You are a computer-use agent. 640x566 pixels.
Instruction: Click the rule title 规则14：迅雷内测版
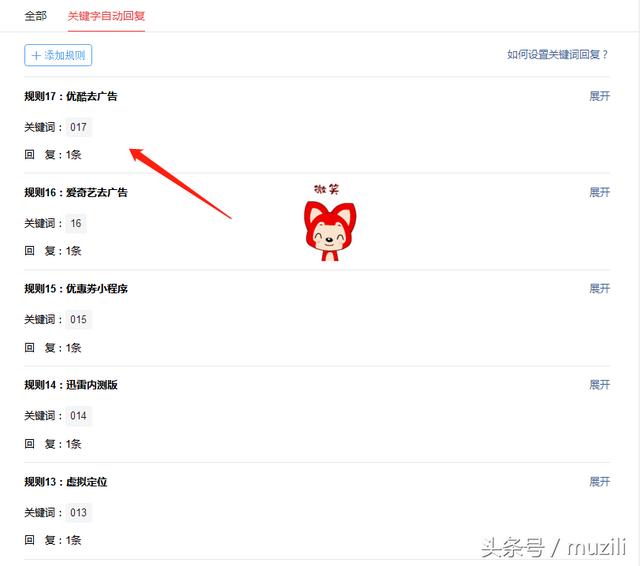(x=71, y=385)
